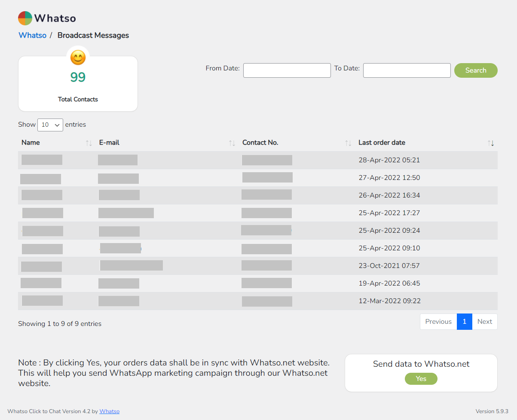The image size is (517, 420).
Task: Click the green Search button
Action: [x=476, y=70]
